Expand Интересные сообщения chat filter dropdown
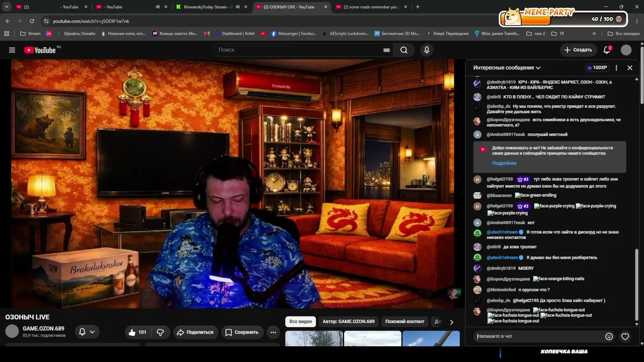 click(x=507, y=67)
